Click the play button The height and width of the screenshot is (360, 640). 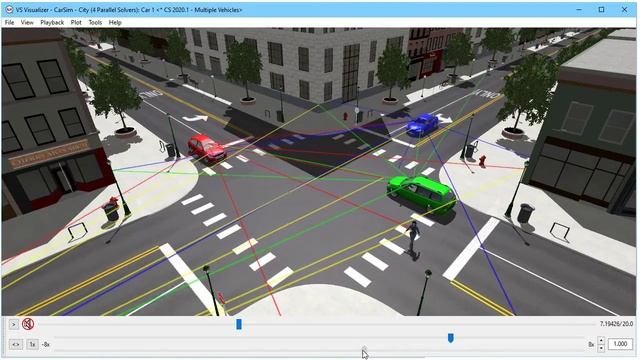(13, 324)
